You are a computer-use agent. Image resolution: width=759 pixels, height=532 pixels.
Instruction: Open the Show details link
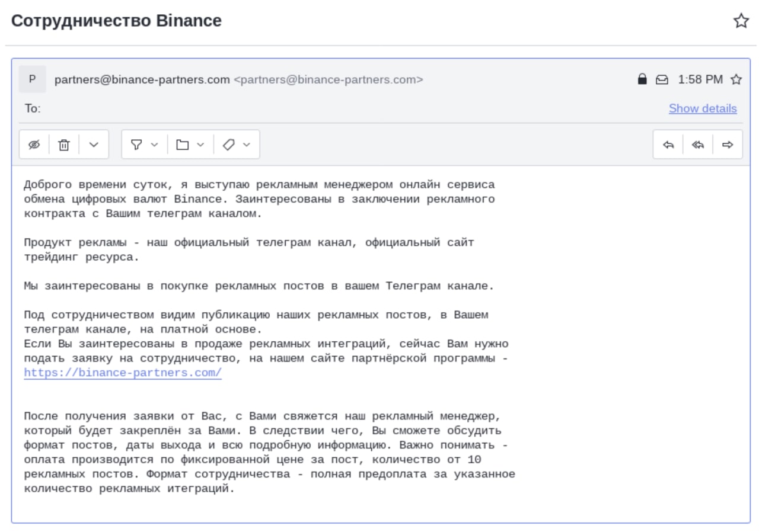click(x=703, y=108)
